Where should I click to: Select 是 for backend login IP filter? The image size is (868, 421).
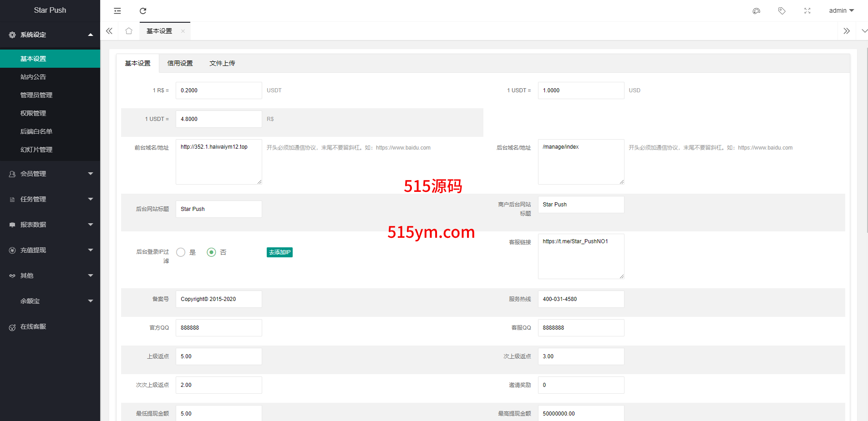(181, 252)
